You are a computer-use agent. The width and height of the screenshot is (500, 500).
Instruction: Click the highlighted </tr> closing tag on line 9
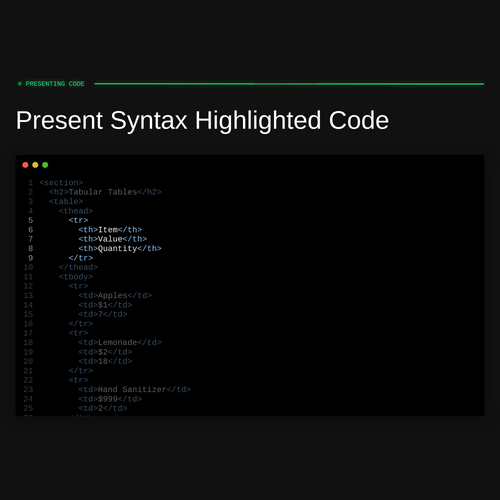click(x=81, y=258)
